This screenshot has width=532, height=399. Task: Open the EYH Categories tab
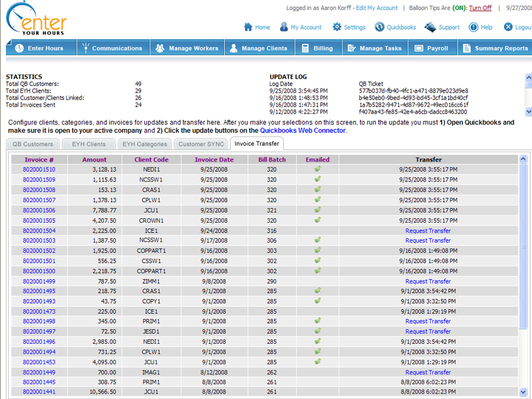[145, 144]
